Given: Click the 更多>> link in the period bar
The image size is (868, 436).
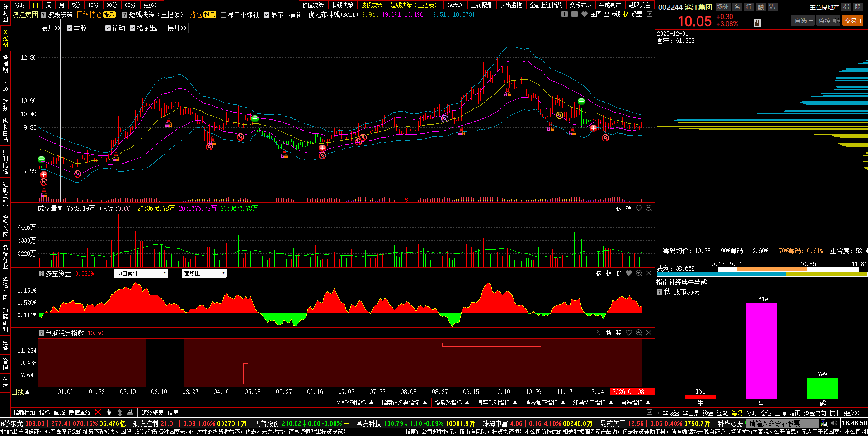Looking at the screenshot, I should point(152,5).
